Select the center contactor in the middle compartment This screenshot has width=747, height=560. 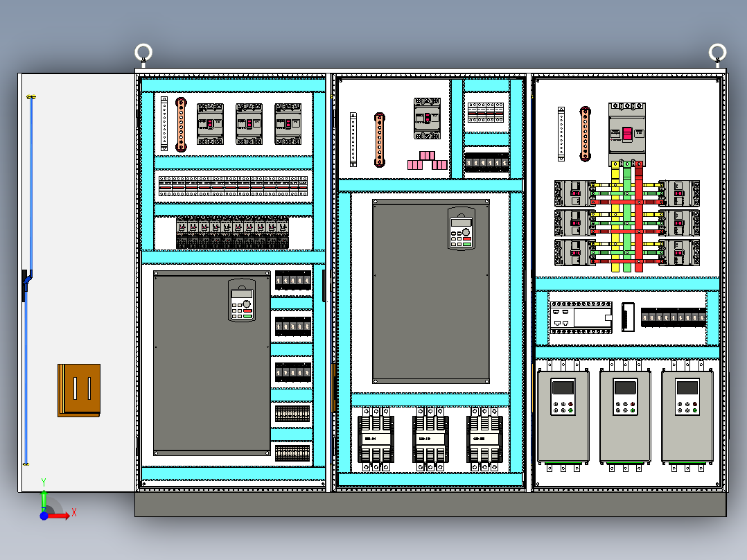[430, 439]
